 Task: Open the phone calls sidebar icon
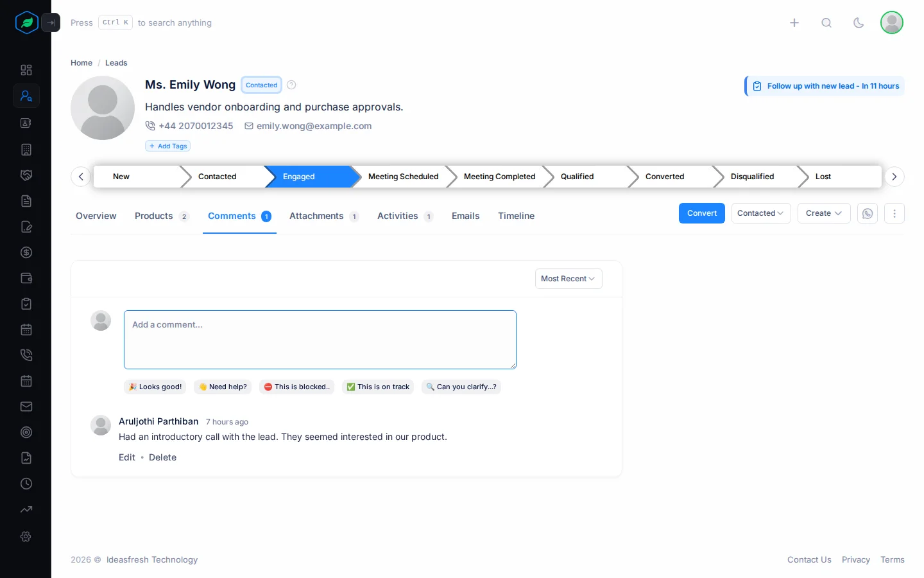click(x=26, y=355)
